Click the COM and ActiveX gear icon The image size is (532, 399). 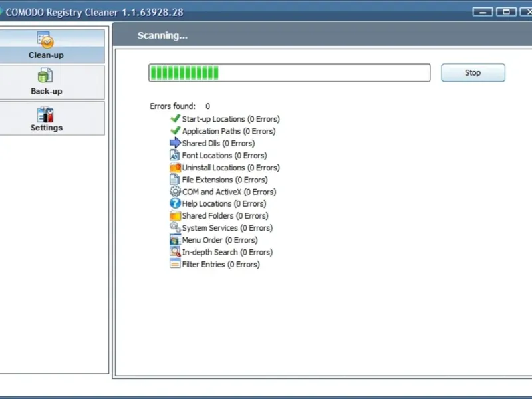tap(175, 191)
